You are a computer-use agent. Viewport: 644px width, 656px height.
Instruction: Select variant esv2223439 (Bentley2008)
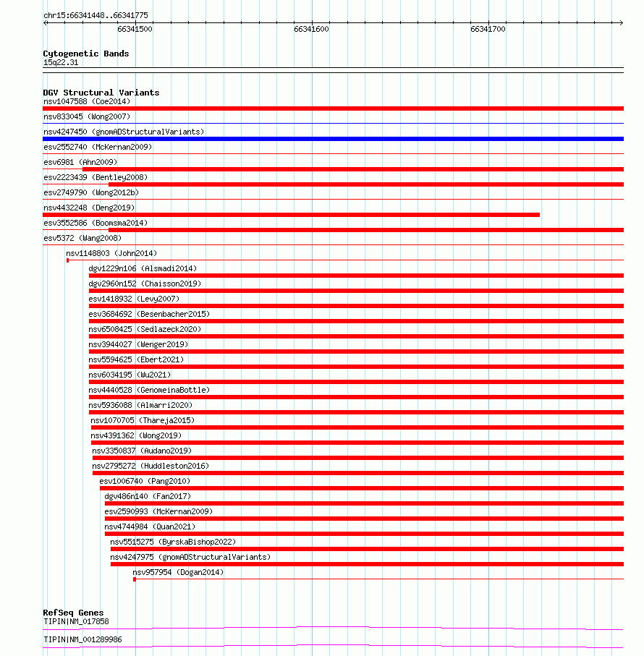point(96,177)
